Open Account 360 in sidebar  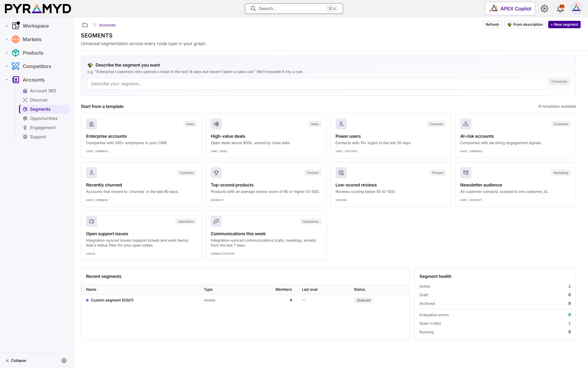[44, 91]
